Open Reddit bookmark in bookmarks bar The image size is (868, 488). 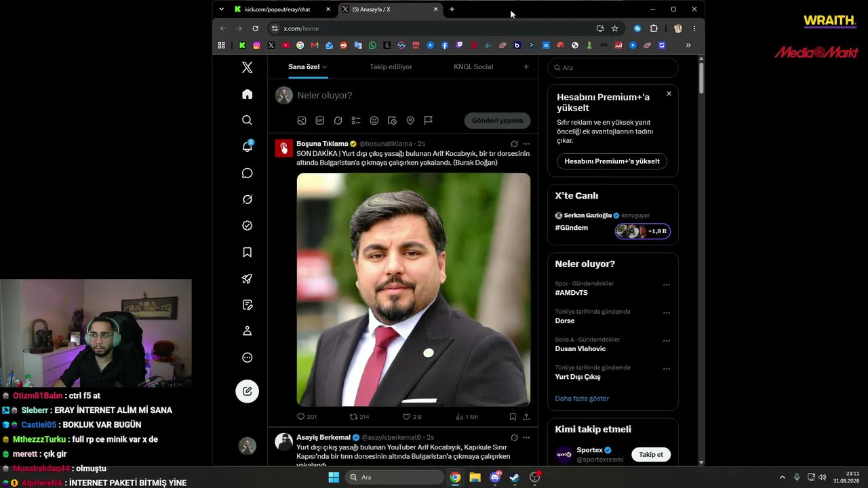pyautogui.click(x=343, y=45)
